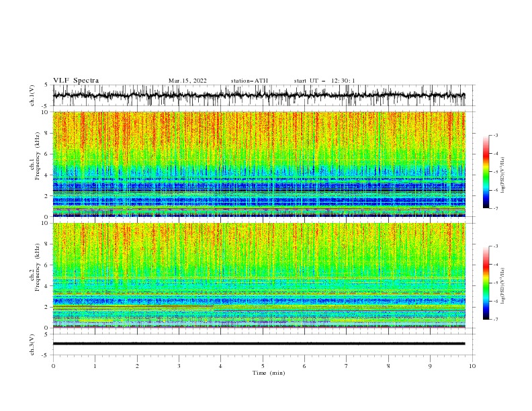
Task: Click the "ch.1(V)" waveform axis label
Action: 32,95
